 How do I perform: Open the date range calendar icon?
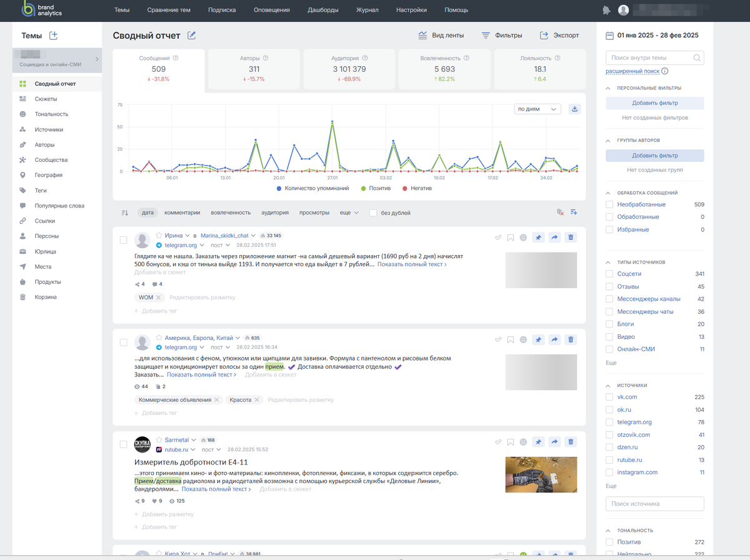(609, 36)
